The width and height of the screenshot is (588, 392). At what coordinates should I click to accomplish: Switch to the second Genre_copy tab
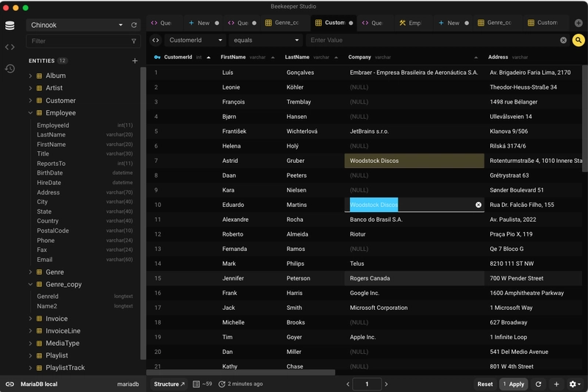498,23
